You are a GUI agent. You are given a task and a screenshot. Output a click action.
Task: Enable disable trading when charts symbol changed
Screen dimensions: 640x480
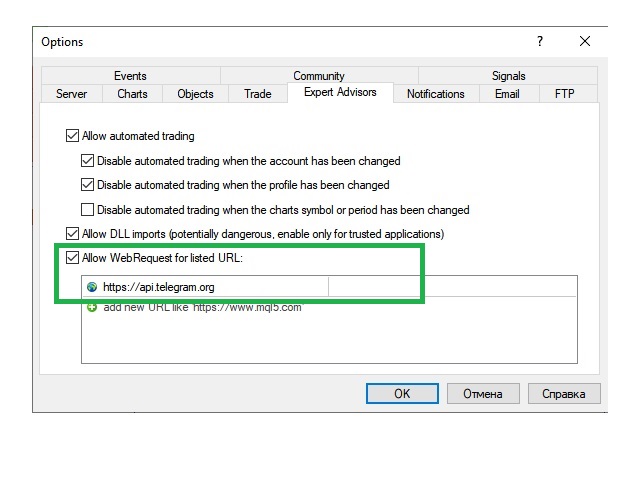[87, 210]
